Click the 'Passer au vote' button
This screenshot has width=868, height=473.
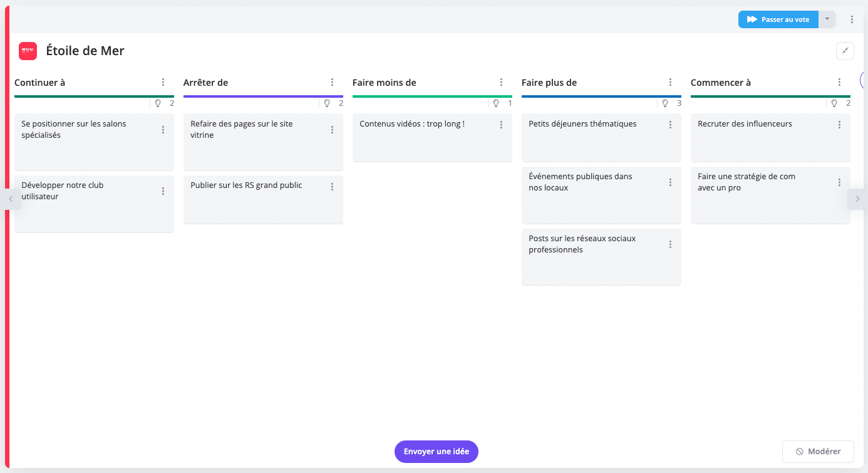pyautogui.click(x=778, y=19)
